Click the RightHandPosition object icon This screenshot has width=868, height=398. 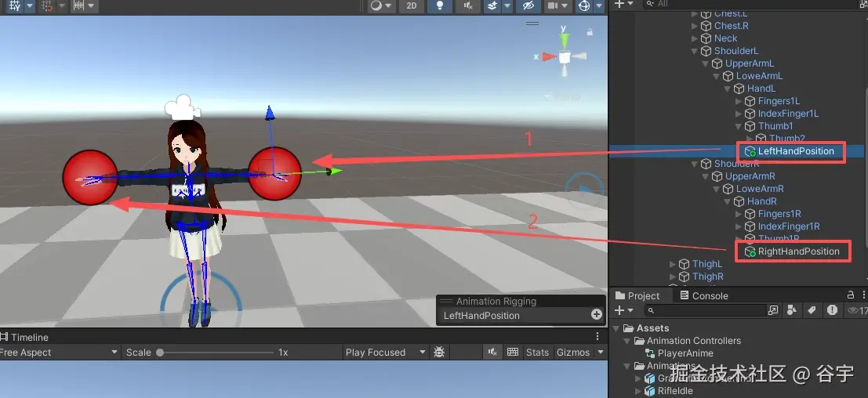coord(750,252)
